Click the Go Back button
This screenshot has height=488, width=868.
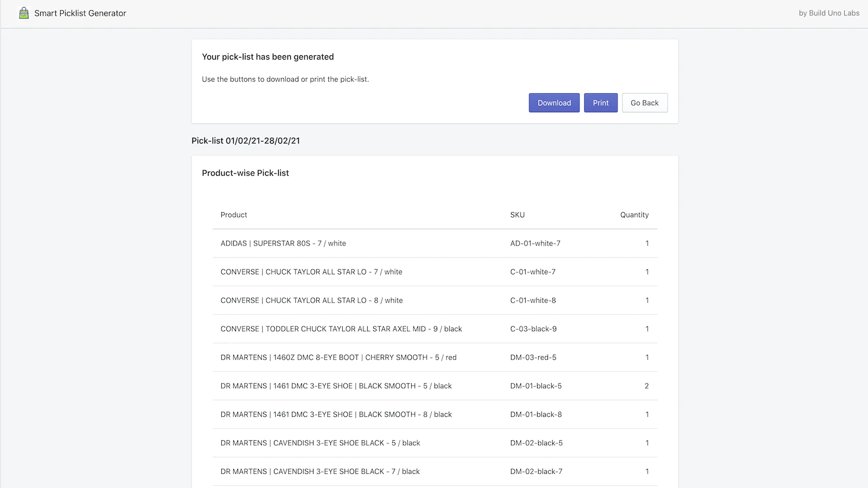pos(644,102)
